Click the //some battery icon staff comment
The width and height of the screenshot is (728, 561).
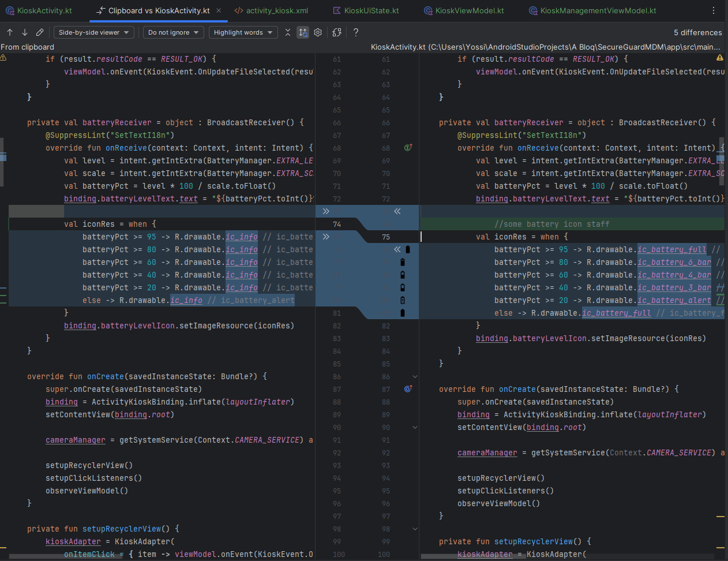pyautogui.click(x=552, y=224)
